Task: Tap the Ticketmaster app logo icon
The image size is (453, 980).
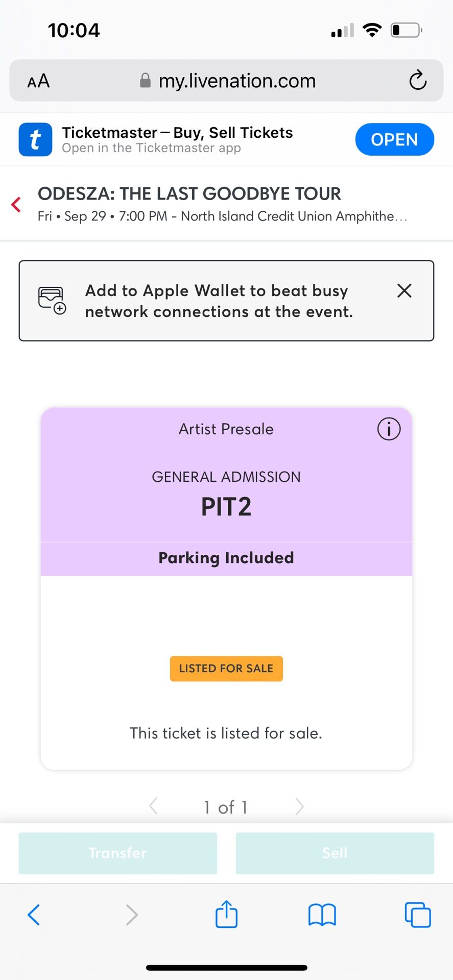Action: (35, 139)
